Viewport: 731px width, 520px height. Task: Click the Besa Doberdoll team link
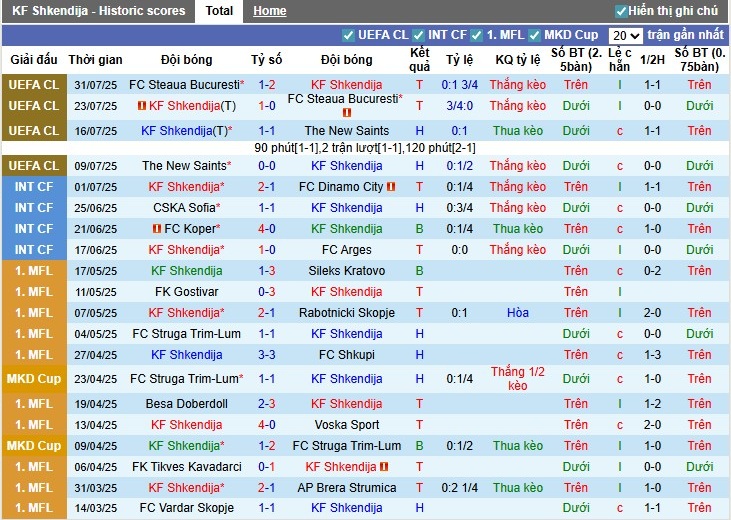pyautogui.click(x=186, y=404)
